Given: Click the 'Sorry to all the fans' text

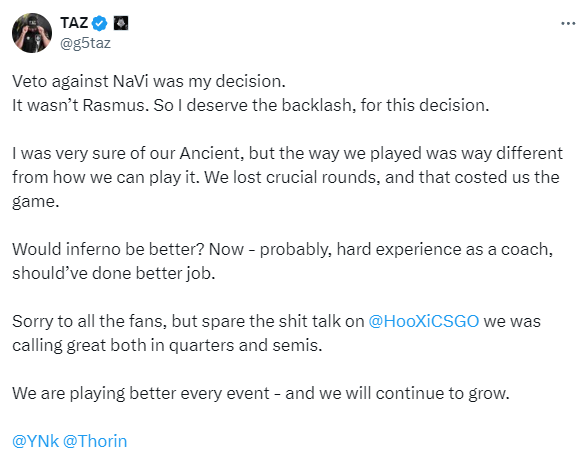Looking at the screenshot, I should [89, 321].
